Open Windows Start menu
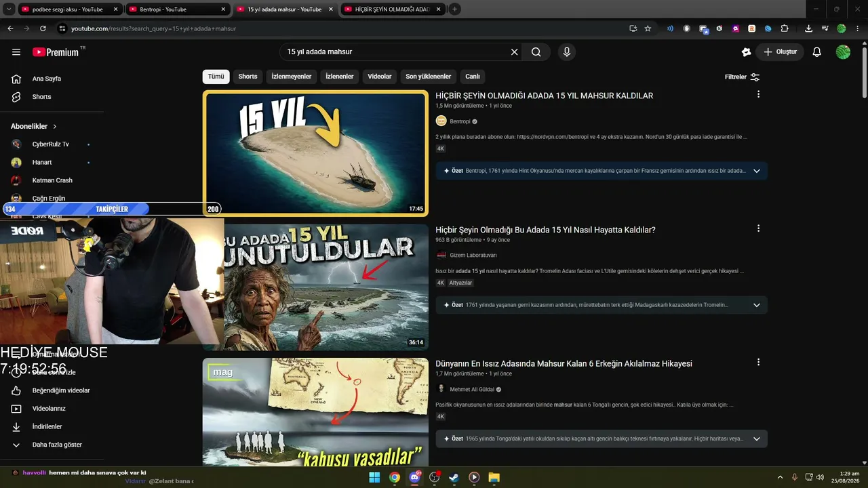This screenshot has height=488, width=868. [374, 477]
